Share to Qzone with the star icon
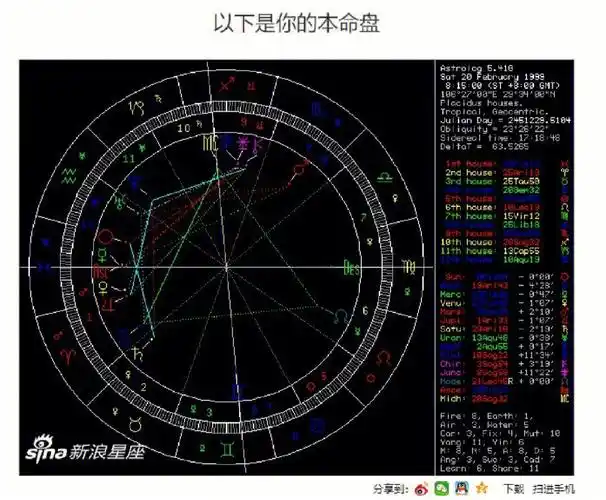This screenshot has width=606, height=500. (x=482, y=488)
